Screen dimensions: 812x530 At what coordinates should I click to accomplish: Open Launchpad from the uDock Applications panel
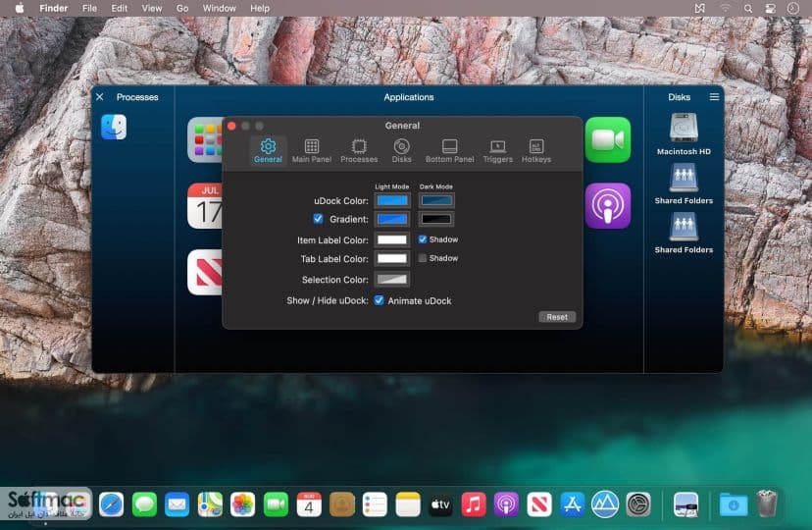pyautogui.click(x=205, y=140)
